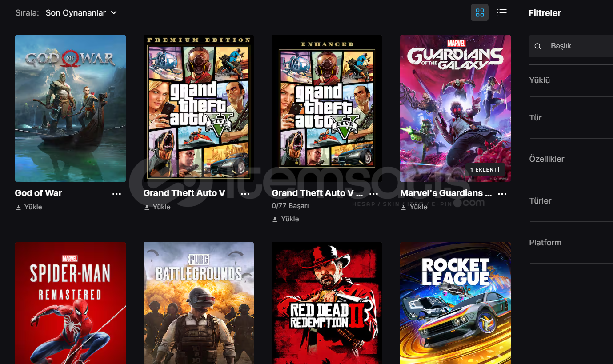Open Red Dead Redemption II cover

click(327, 303)
